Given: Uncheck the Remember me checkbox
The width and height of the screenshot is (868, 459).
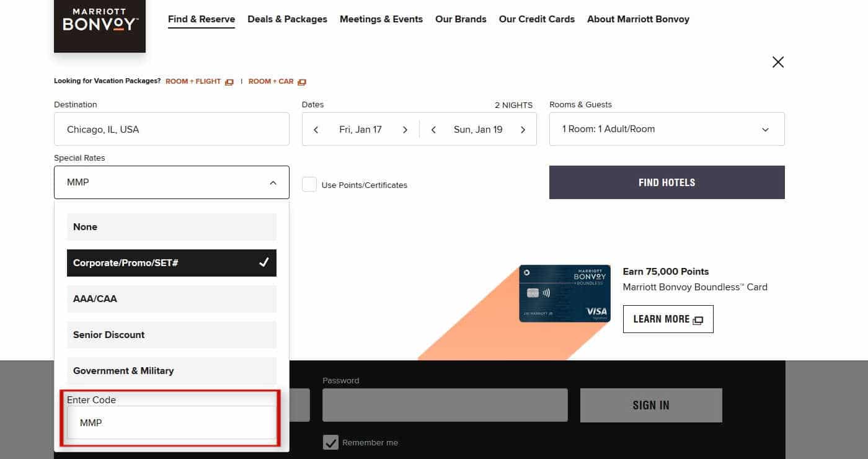Looking at the screenshot, I should [x=332, y=442].
